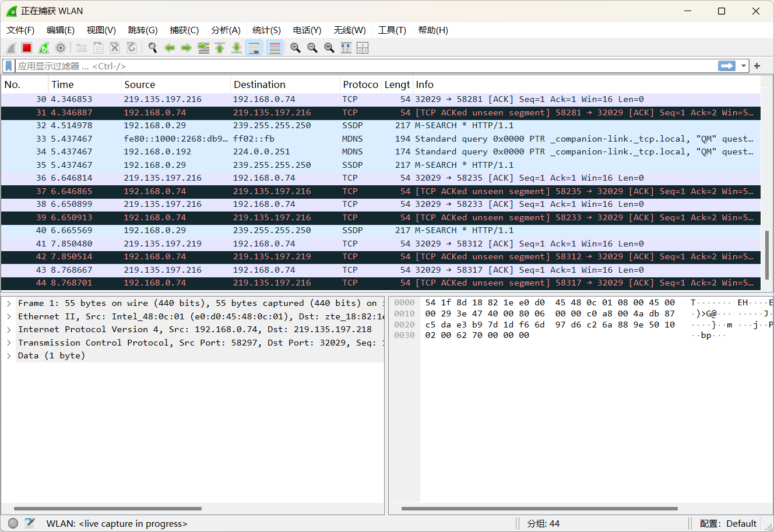The width and height of the screenshot is (774, 532).
Task: Select packet 33 MDNS from fe80 address
Action: coord(381,139)
